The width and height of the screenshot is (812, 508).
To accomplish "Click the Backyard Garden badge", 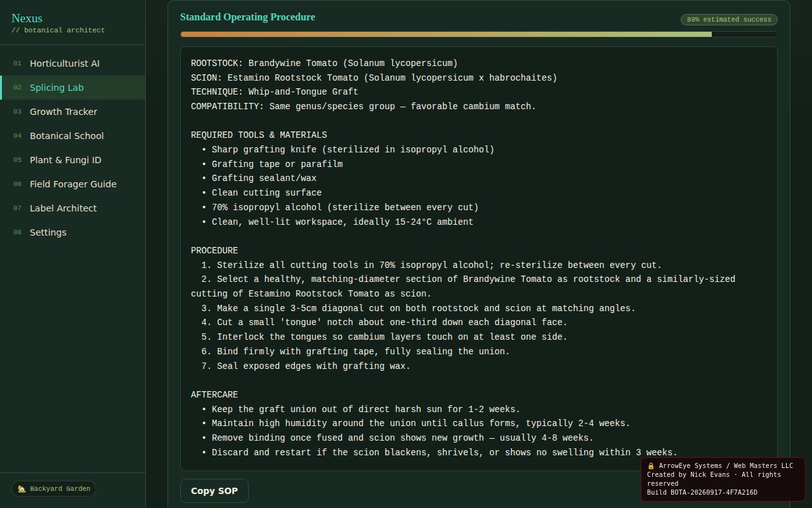I will pyautogui.click(x=54, y=489).
